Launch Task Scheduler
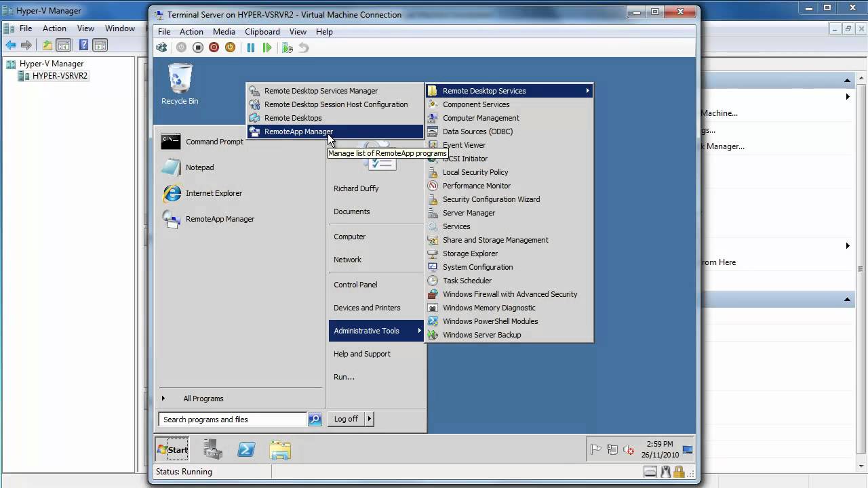 (x=509, y=281)
